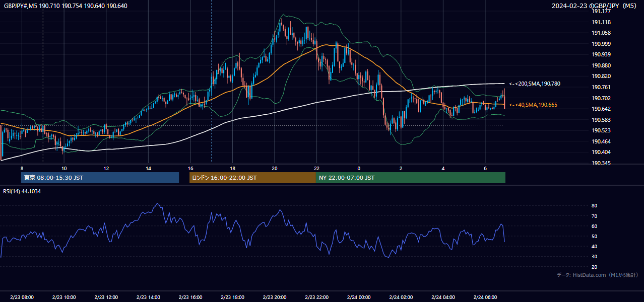
Task: Click price axis value 191.177
Action: [x=601, y=11]
